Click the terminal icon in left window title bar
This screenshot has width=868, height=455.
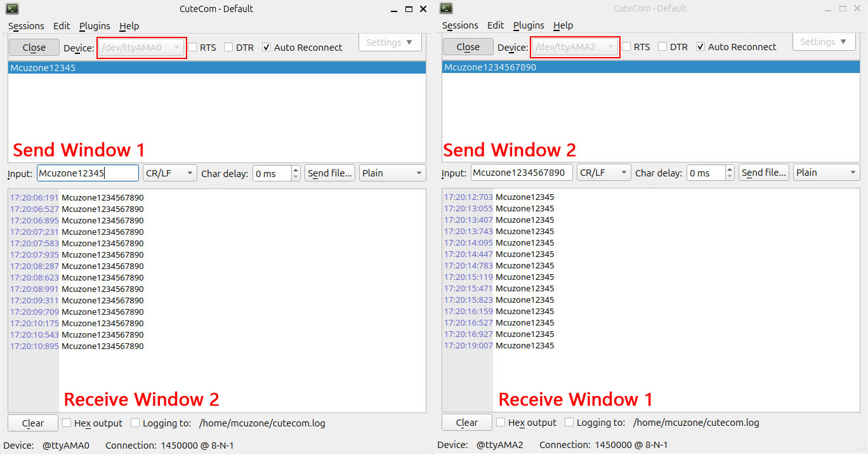tap(11, 9)
